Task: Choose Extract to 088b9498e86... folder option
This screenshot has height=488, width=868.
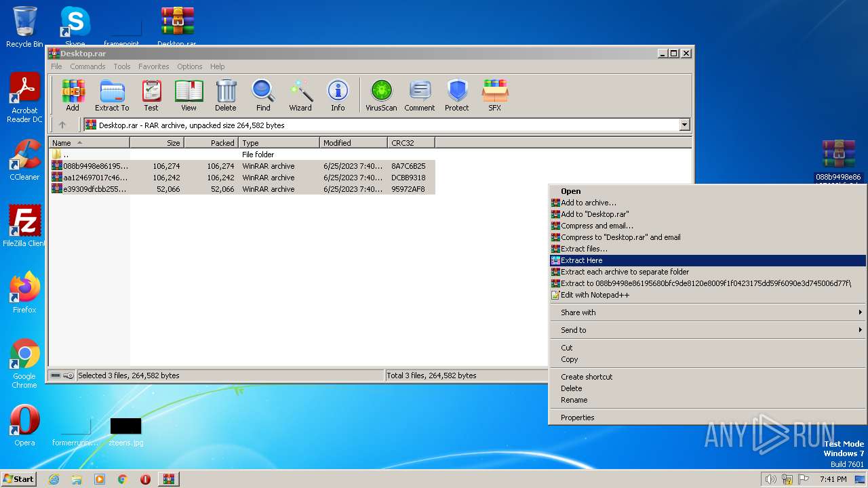Action: 708,283
